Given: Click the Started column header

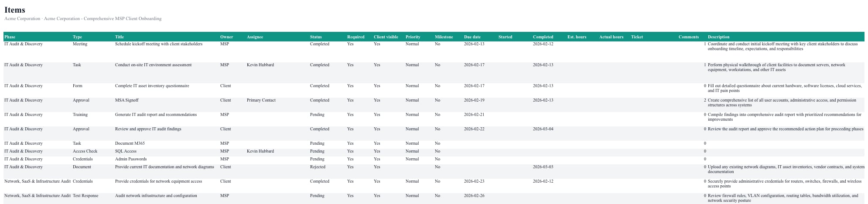Looking at the screenshot, I should tap(505, 37).
